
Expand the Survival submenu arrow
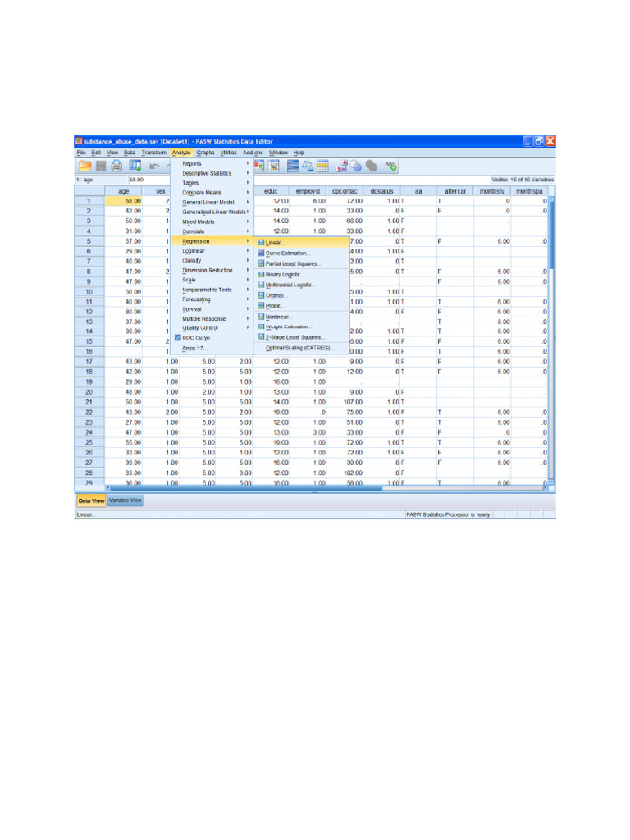pos(248,309)
